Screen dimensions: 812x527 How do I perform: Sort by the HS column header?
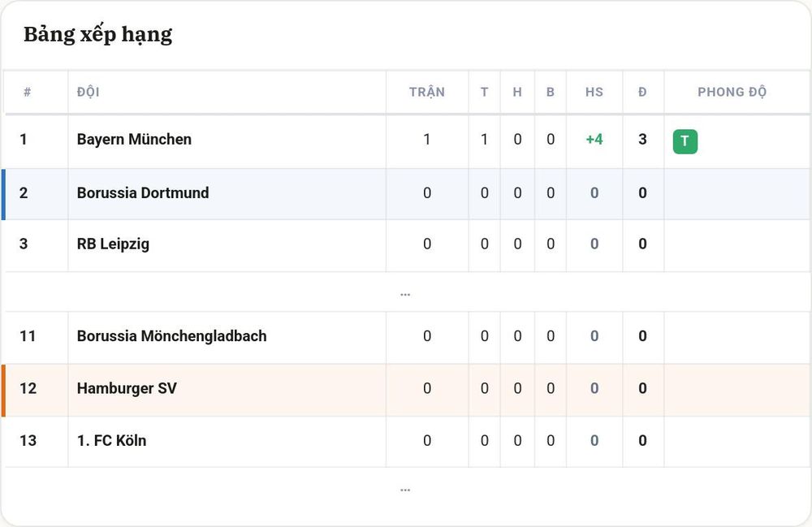coord(594,92)
